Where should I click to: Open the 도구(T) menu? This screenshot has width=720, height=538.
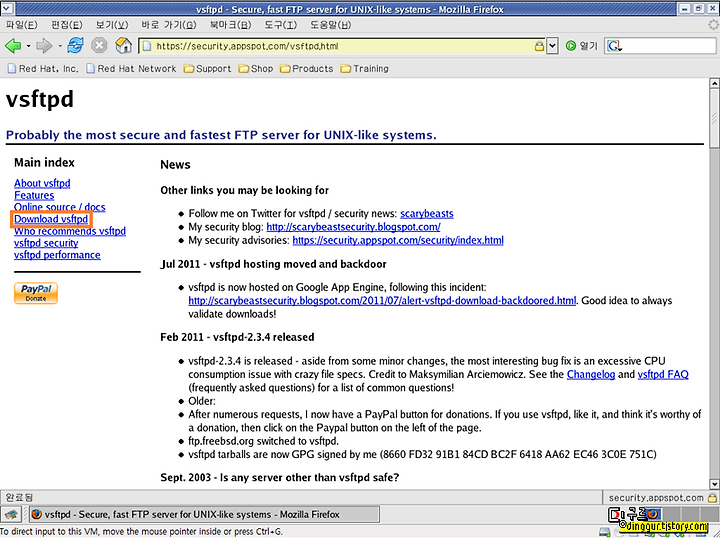pos(281,25)
